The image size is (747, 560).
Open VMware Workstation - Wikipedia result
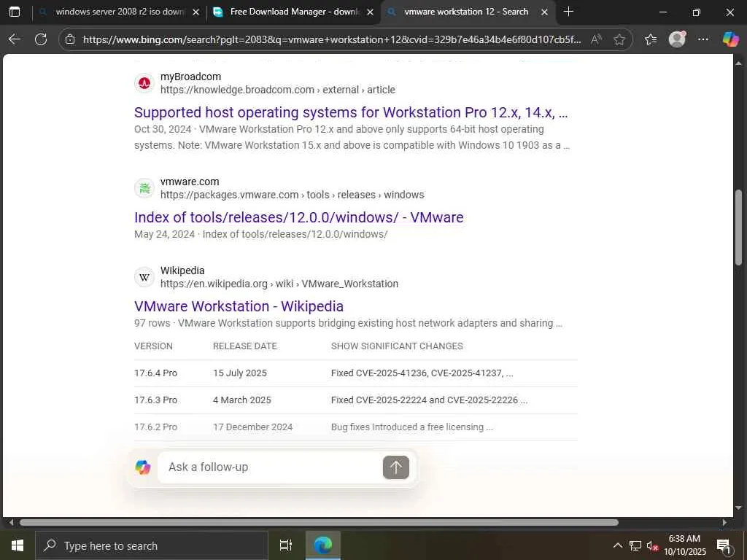(x=239, y=306)
